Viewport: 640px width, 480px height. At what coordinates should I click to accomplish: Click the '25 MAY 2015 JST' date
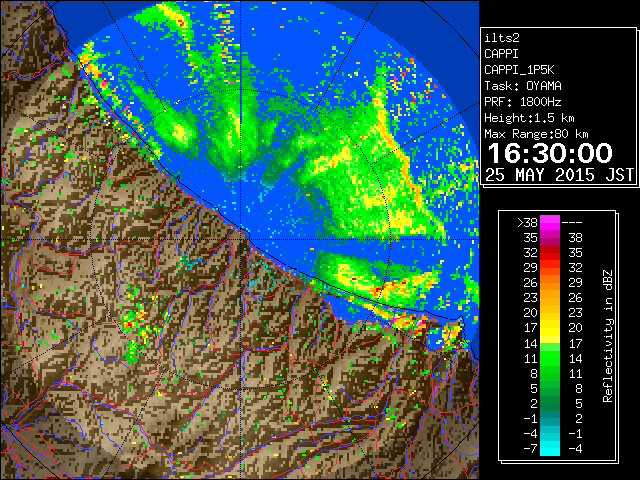click(x=559, y=175)
